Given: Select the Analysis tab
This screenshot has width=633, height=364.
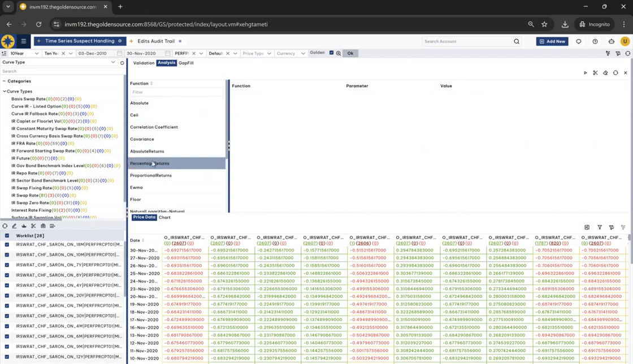Looking at the screenshot, I should point(166,63).
